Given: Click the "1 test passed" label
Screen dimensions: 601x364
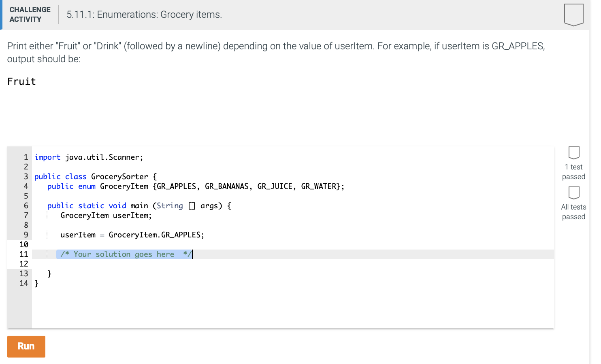Looking at the screenshot, I should pyautogui.click(x=573, y=172).
